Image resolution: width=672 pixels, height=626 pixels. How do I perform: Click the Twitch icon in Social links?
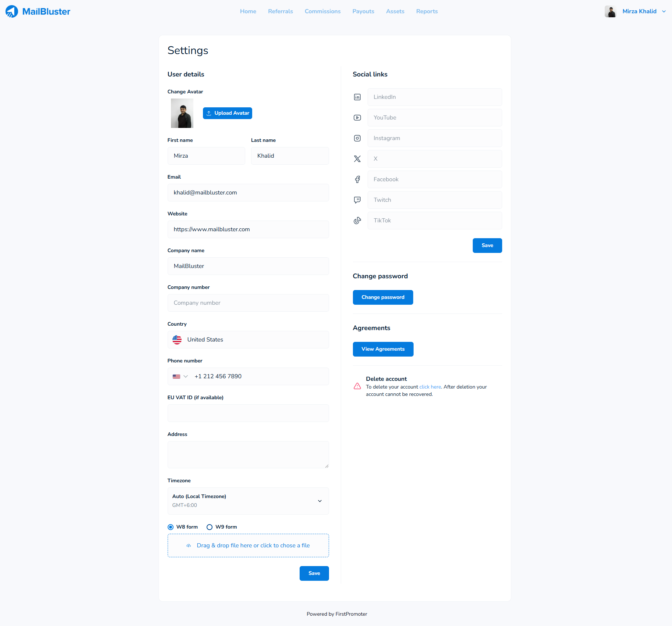click(x=357, y=200)
